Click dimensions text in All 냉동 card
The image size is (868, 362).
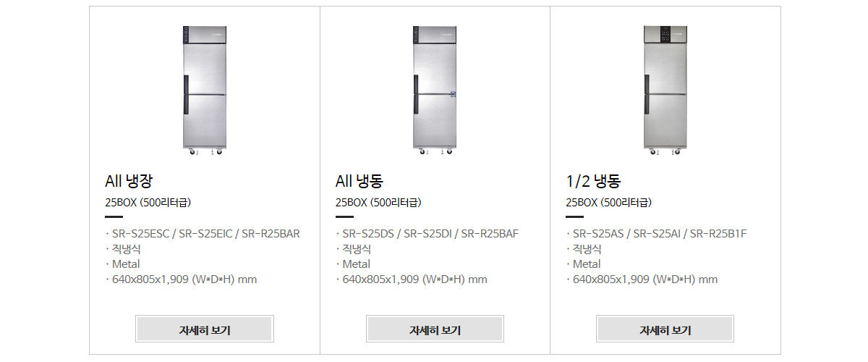click(x=414, y=279)
